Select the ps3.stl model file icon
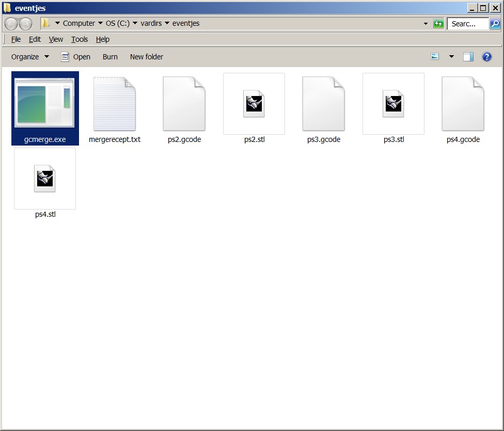 (x=393, y=103)
